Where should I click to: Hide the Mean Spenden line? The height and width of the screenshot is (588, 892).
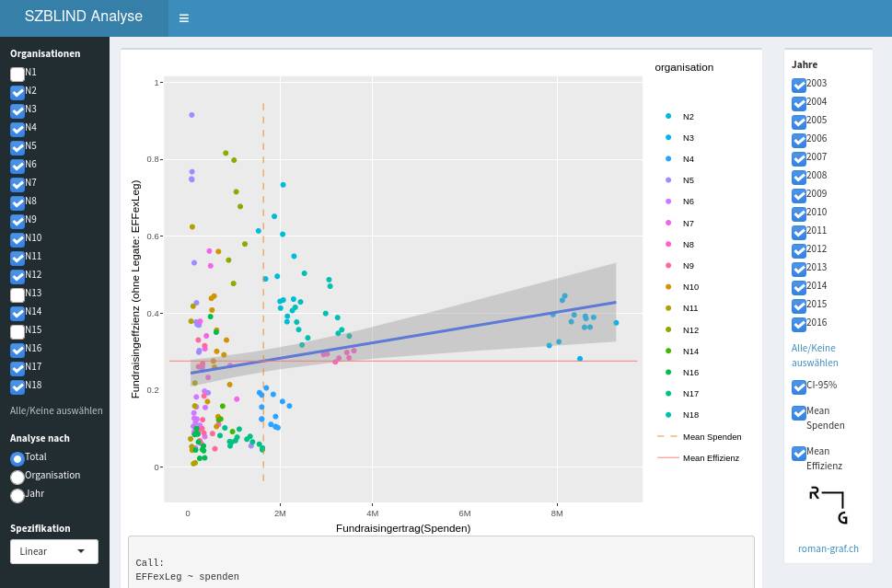coord(799,413)
